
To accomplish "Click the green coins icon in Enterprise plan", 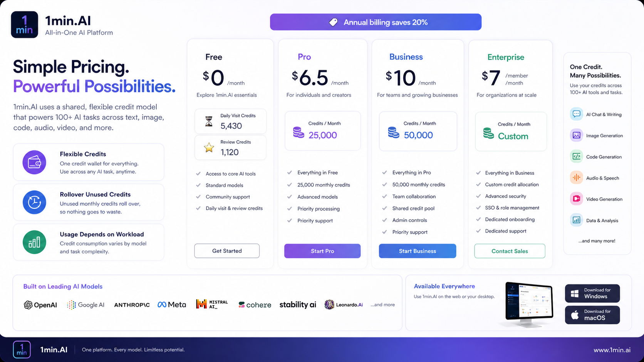I will pyautogui.click(x=488, y=133).
